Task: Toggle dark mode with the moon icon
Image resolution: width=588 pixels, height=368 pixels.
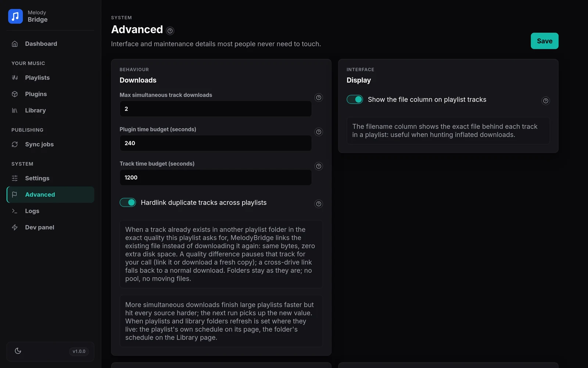Action: 18,351
